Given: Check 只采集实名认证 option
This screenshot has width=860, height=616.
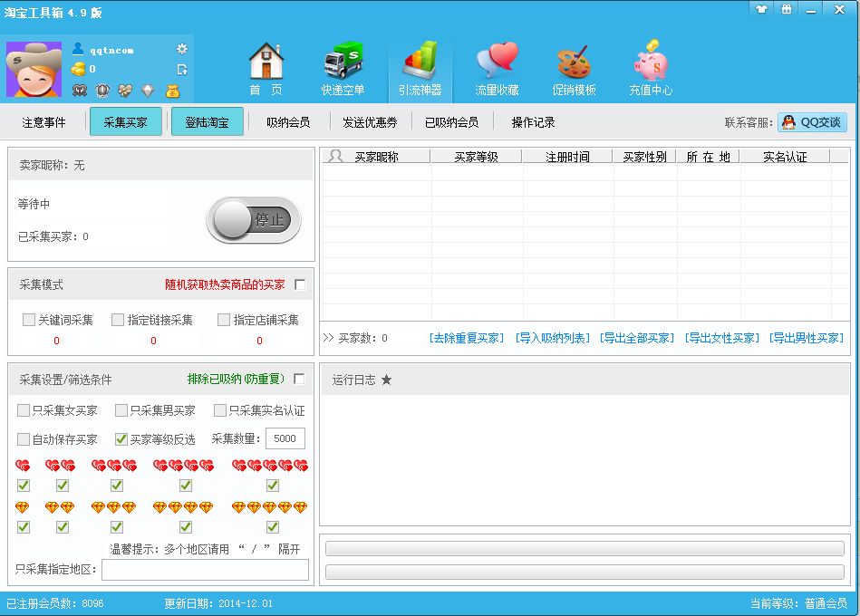Looking at the screenshot, I should click(220, 410).
